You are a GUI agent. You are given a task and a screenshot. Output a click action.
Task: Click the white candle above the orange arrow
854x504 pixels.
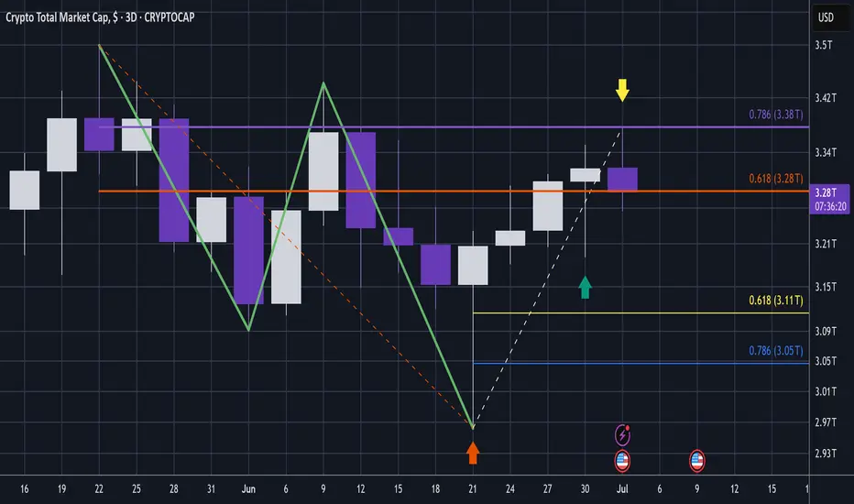(473, 266)
